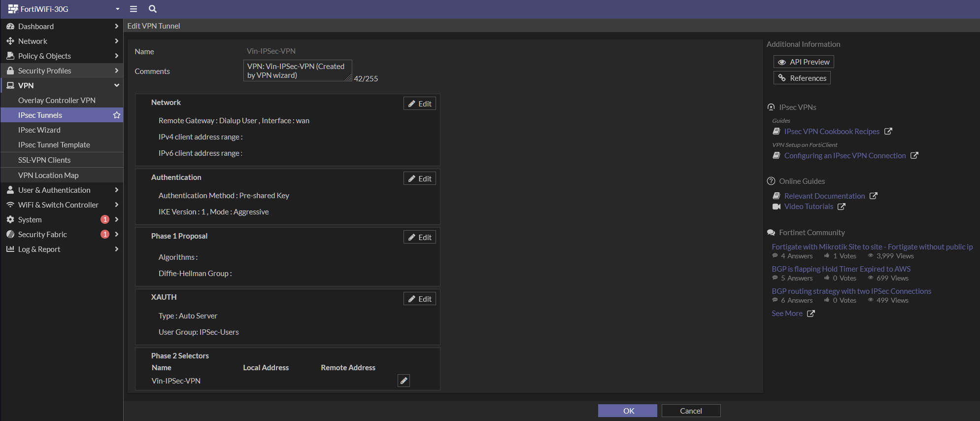
Task: Open the API Preview button
Action: click(804, 62)
